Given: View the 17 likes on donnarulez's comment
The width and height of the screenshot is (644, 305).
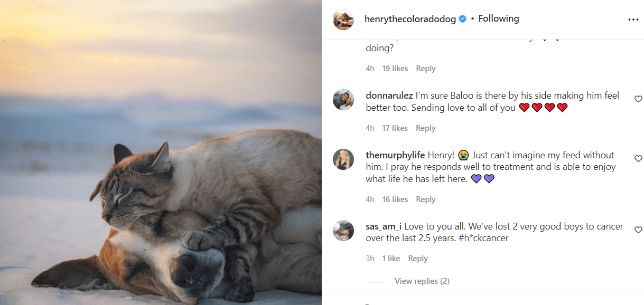Looking at the screenshot, I should pos(395,128).
